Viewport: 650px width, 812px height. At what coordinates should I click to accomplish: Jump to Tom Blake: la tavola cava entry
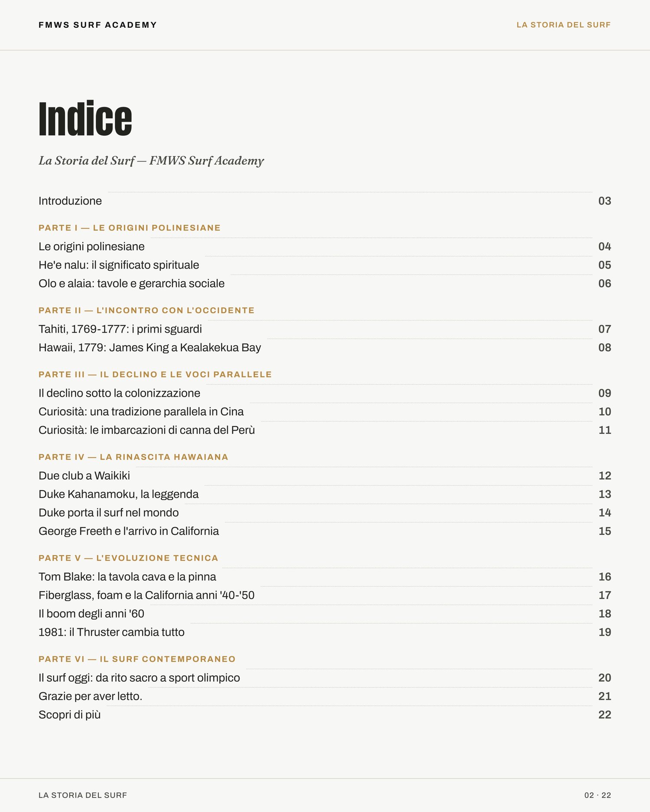[325, 577]
